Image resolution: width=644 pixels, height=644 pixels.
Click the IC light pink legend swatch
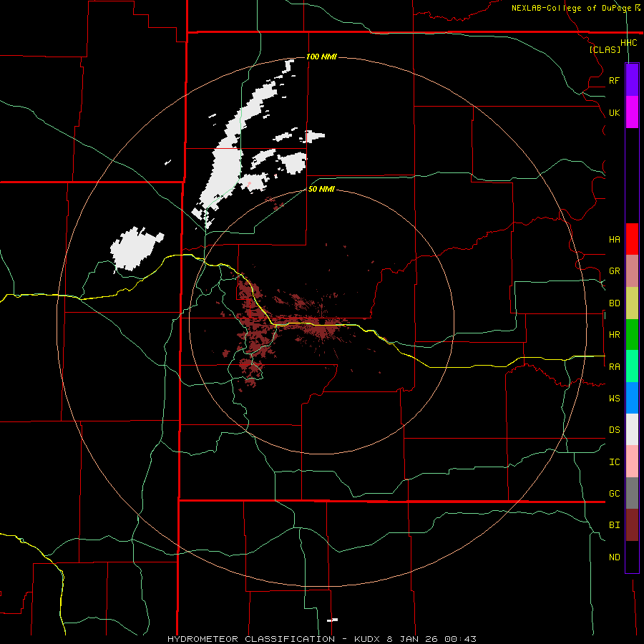[632, 462]
